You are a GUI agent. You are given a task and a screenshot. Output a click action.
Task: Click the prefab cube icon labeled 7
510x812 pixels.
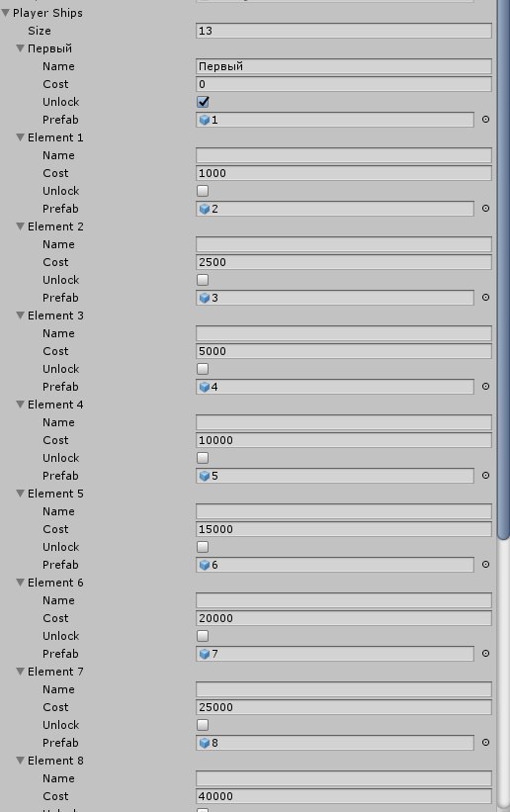click(205, 655)
